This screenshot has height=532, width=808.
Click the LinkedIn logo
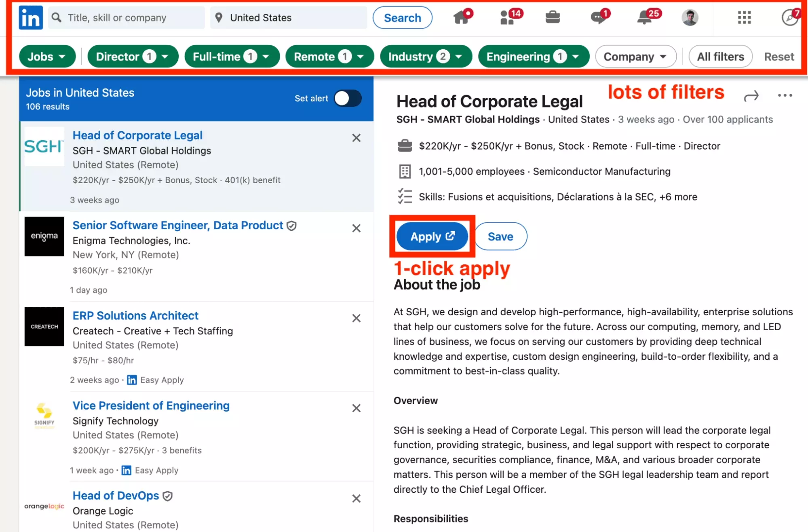pyautogui.click(x=30, y=17)
